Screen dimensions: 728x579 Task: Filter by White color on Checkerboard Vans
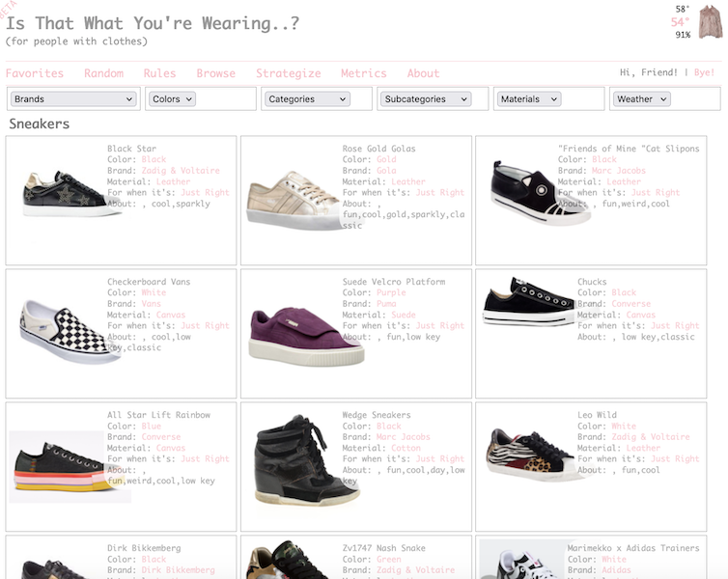coord(154,292)
